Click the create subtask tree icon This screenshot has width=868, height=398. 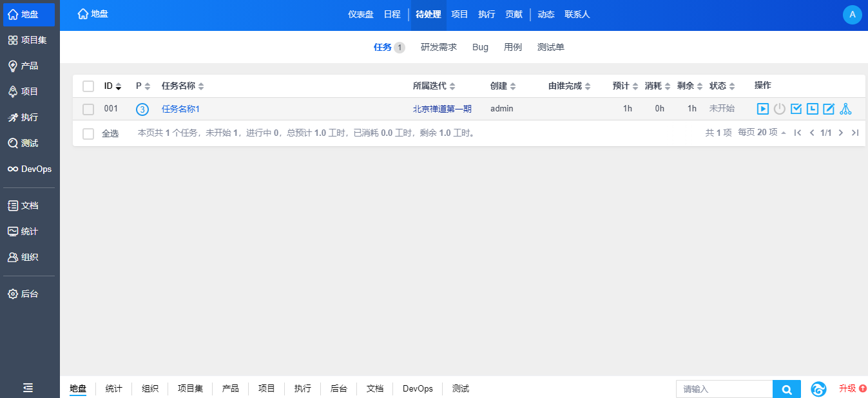(845, 109)
